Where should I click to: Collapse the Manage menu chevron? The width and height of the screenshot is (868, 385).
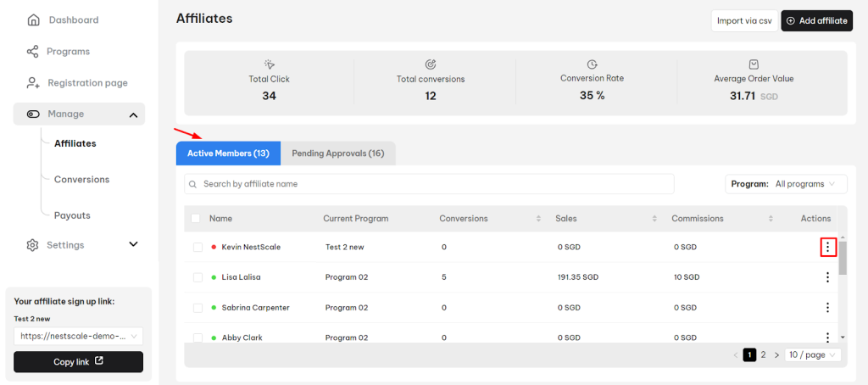[x=133, y=114]
